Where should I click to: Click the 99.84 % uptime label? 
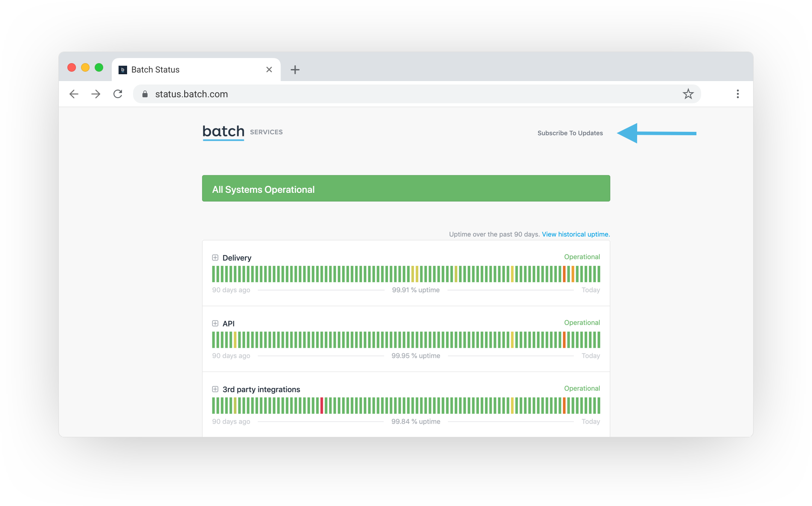(416, 422)
